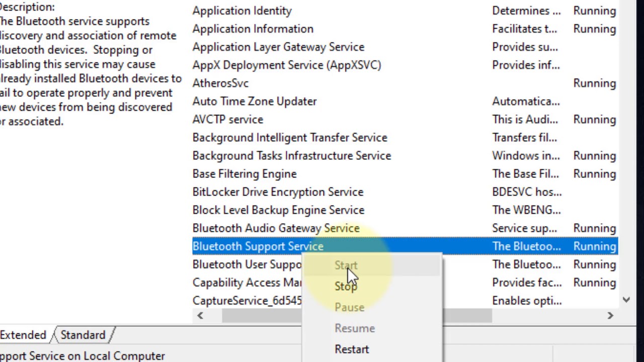Choose Restart from the context menu
This screenshot has width=644, height=362.
click(352, 349)
